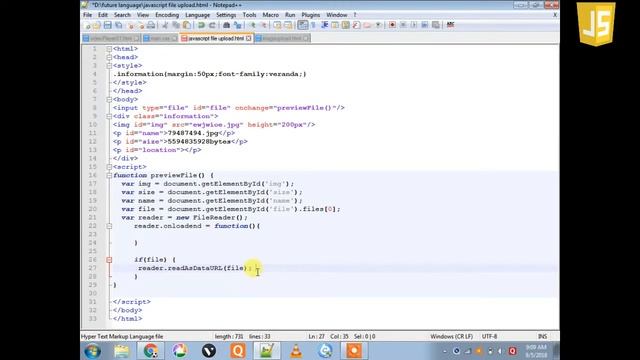Open the Run menu
Viewport: 640px width, 360px height.
tap(290, 15)
